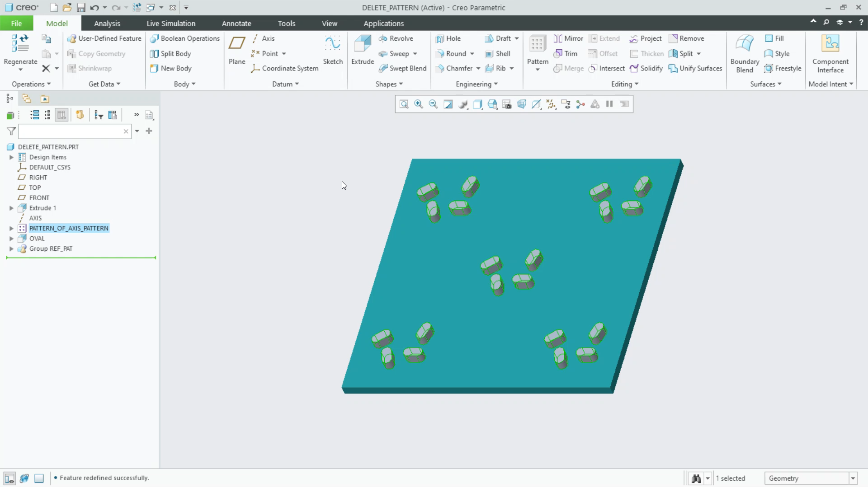Toggle full screen icon in status bar

point(39,478)
